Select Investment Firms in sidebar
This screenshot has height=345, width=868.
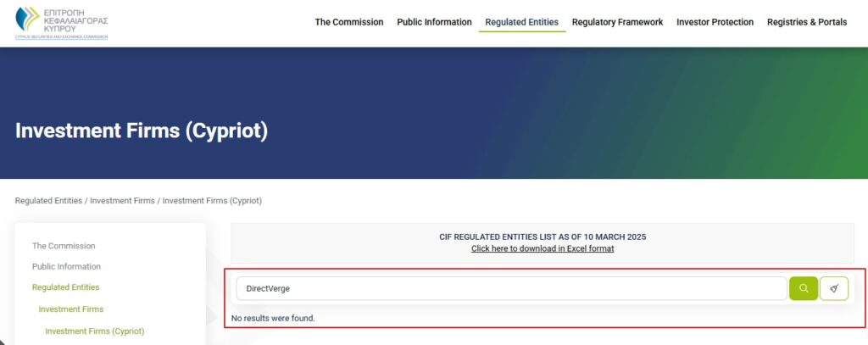pos(71,309)
